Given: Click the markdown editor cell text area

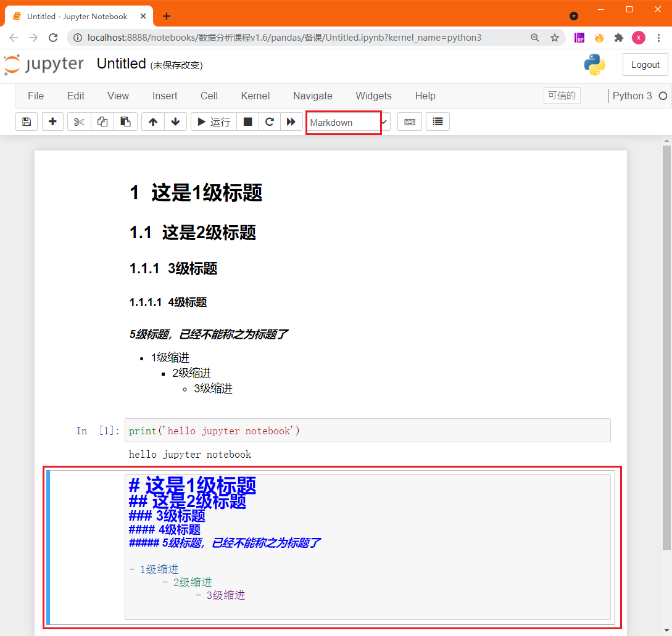Looking at the screenshot, I should pyautogui.click(x=367, y=547).
